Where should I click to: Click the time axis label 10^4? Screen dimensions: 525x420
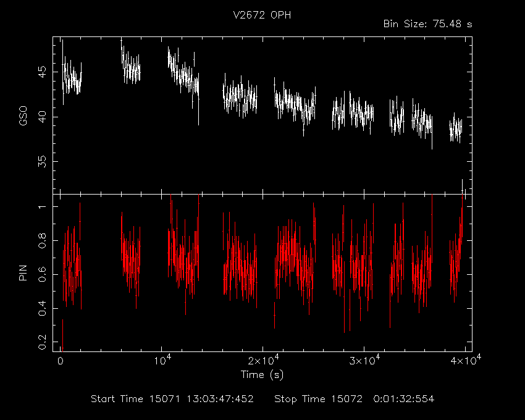click(x=162, y=360)
